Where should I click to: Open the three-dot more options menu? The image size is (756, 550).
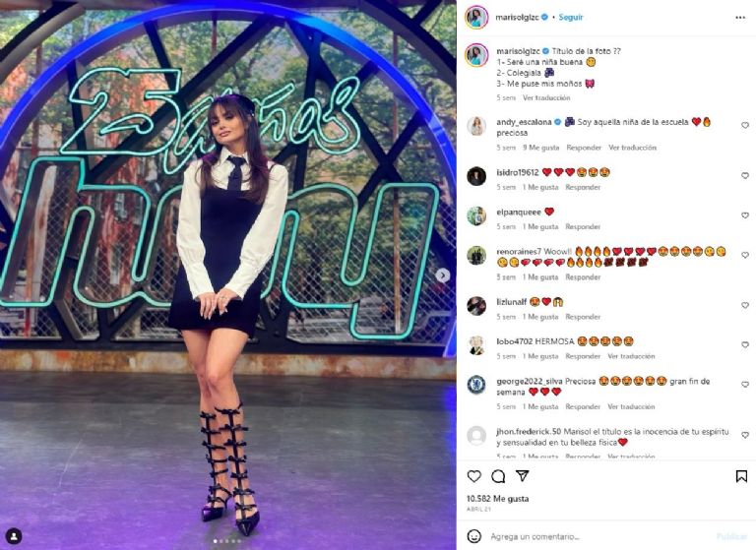(740, 18)
